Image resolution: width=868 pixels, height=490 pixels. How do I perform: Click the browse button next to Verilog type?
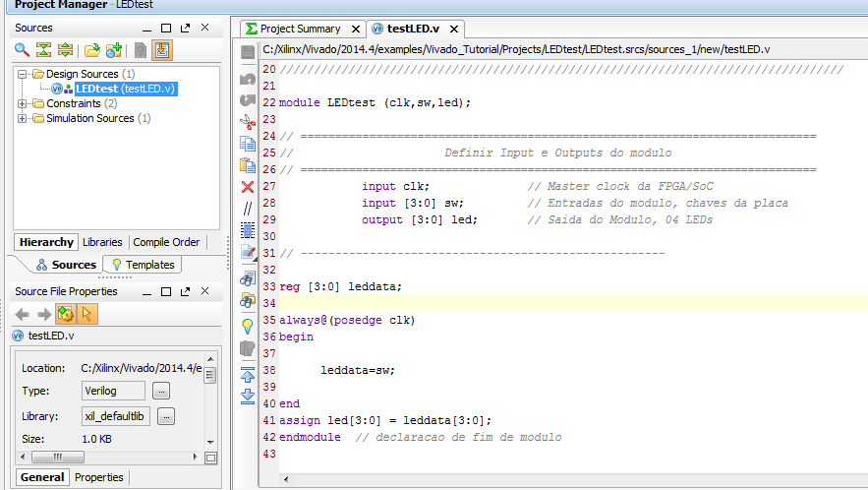point(161,391)
